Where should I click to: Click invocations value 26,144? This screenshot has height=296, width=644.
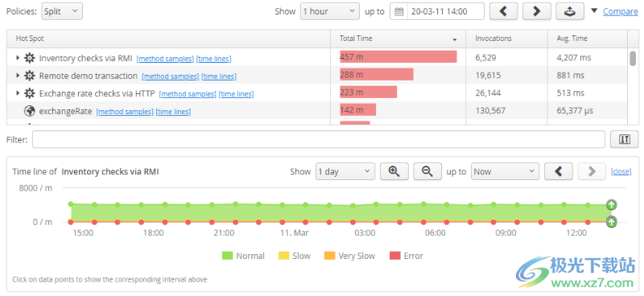click(488, 93)
